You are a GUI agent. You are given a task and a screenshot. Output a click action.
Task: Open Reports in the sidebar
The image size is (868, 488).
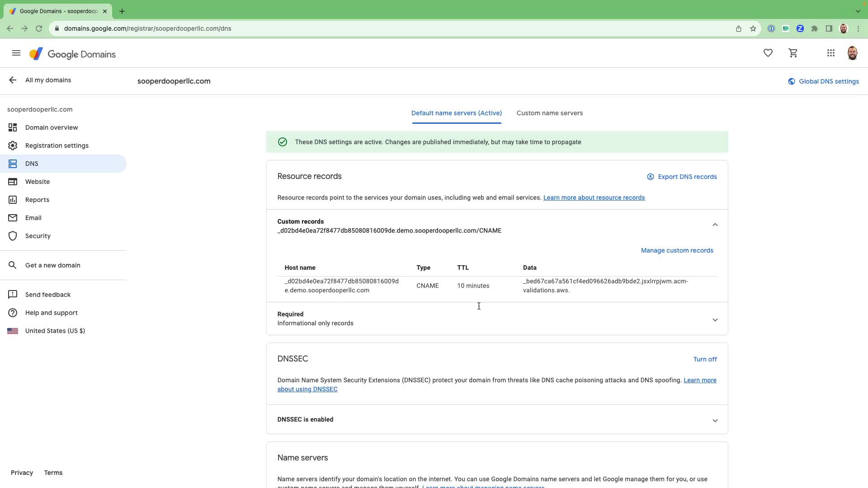click(x=37, y=200)
